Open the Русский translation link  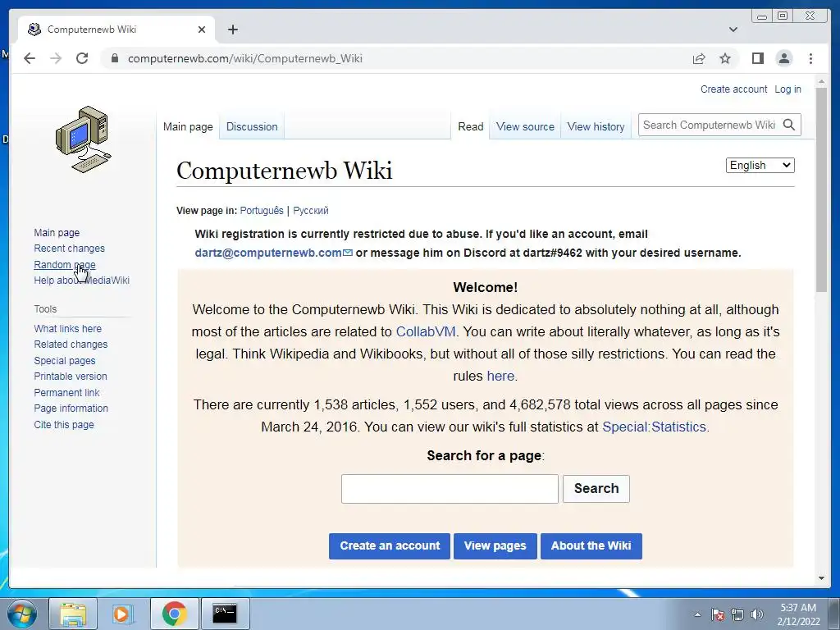pos(311,211)
